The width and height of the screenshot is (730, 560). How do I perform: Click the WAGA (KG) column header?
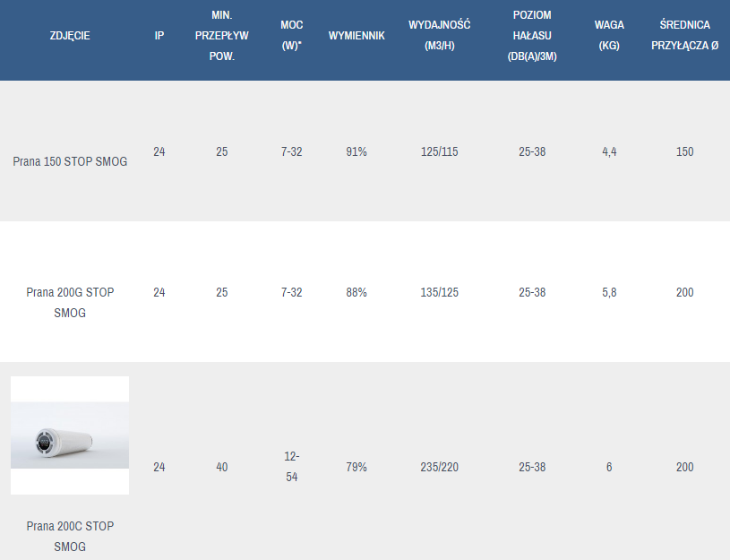click(609, 35)
